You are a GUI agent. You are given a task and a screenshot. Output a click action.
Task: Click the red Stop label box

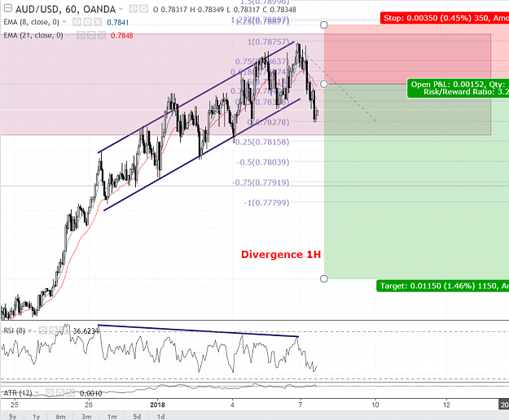[x=445, y=18]
